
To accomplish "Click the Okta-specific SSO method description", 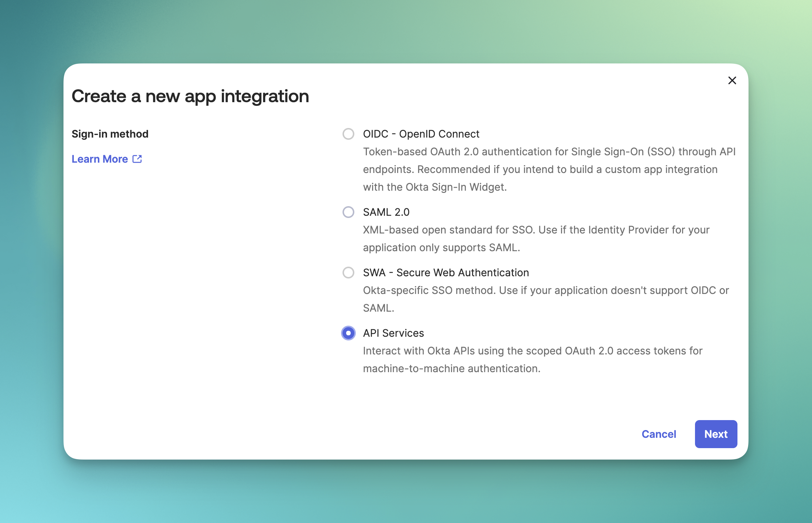I will 546,299.
